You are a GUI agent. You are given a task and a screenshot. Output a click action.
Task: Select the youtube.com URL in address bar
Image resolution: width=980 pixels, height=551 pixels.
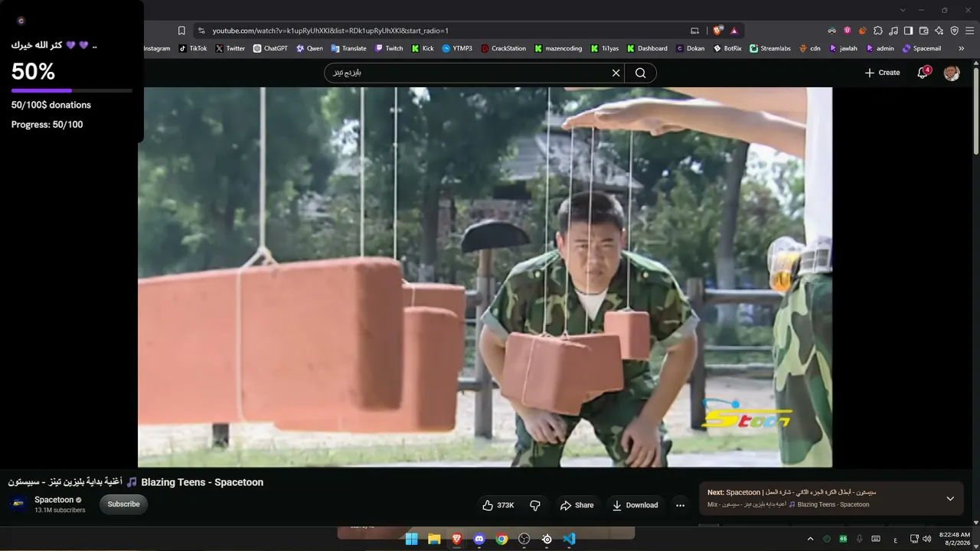330,31
